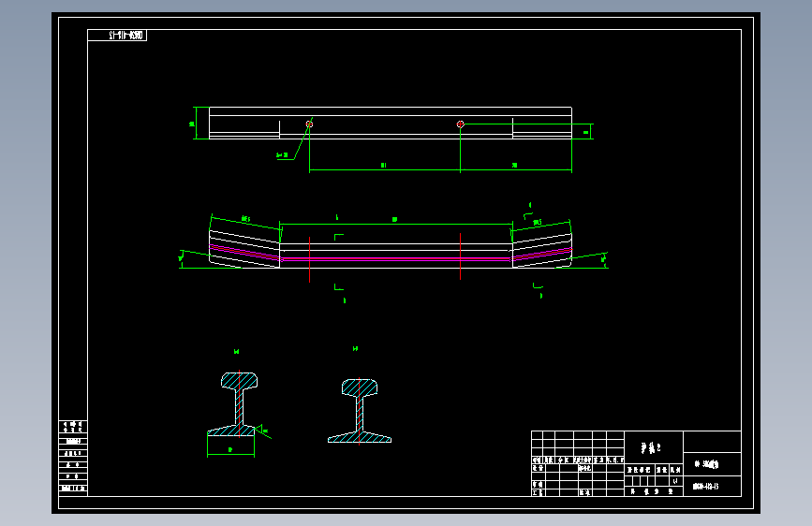Click the right hatched rail cross-section view
Screen dimensions: 812x526
coord(360,411)
